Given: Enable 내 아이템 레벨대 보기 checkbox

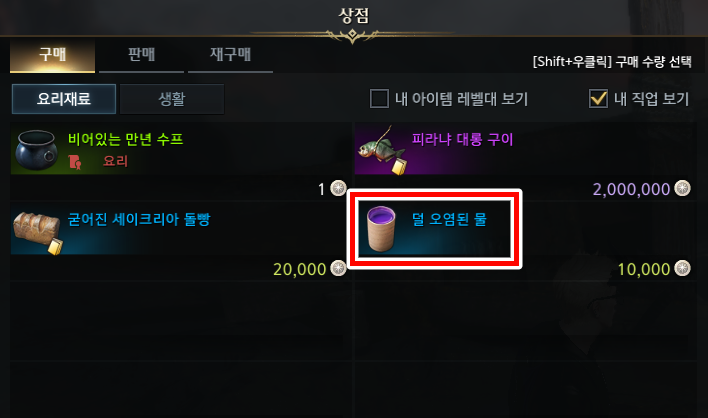Looking at the screenshot, I should [379, 98].
